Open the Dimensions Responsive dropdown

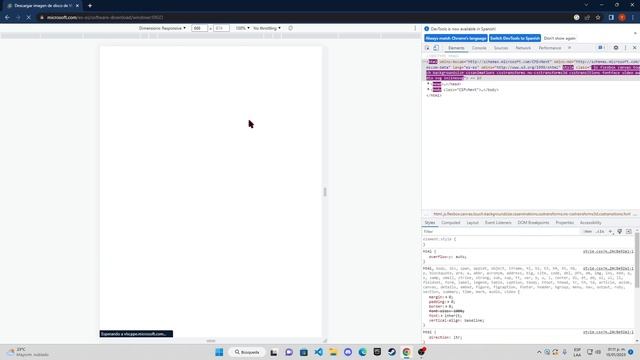click(162, 28)
